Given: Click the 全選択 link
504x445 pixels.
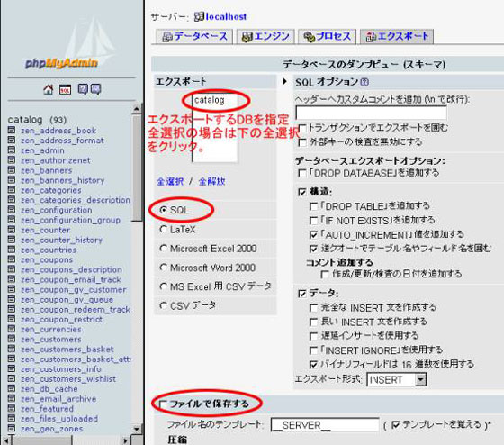Looking at the screenshot, I should click(x=170, y=181).
